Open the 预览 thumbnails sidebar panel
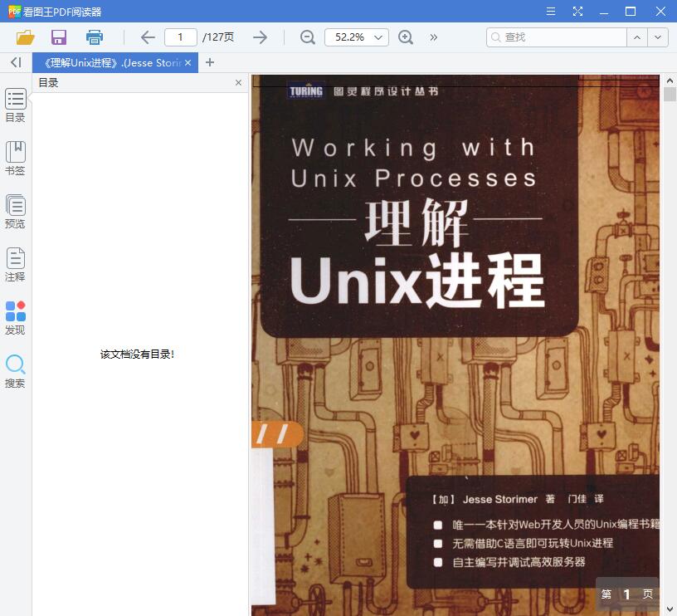Image resolution: width=677 pixels, height=616 pixels. (15, 212)
